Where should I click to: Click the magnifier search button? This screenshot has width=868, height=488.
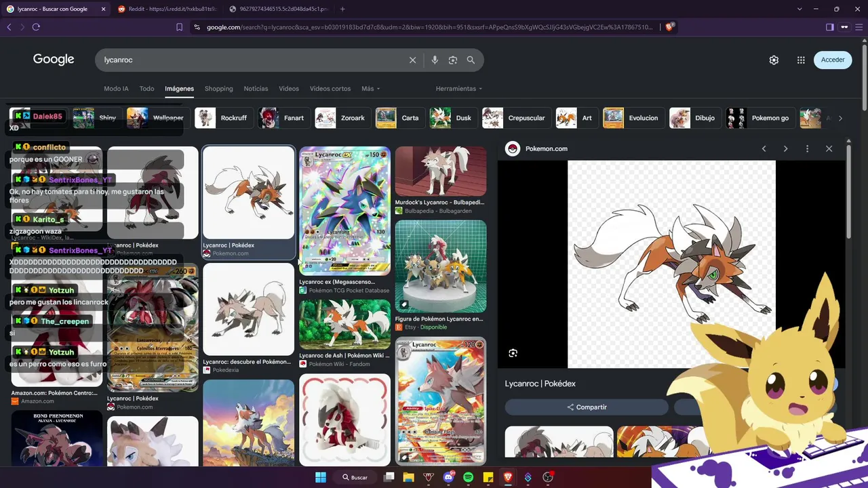click(x=471, y=60)
